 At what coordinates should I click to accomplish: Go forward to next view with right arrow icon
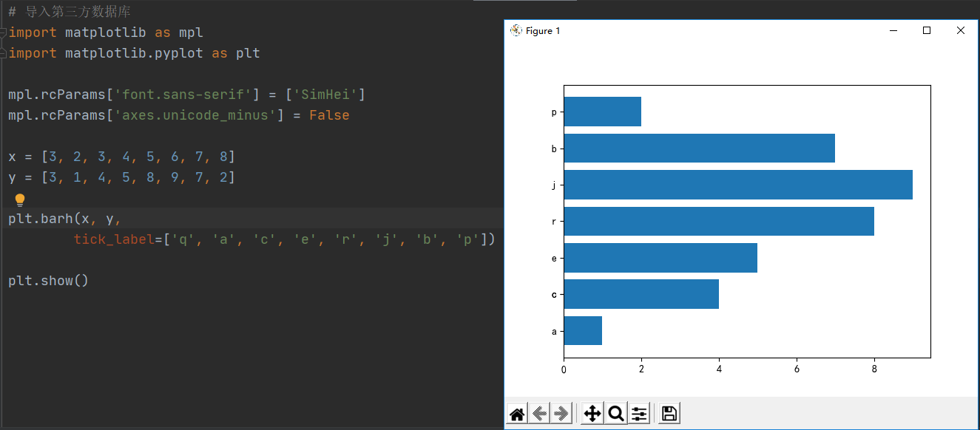[x=561, y=413]
